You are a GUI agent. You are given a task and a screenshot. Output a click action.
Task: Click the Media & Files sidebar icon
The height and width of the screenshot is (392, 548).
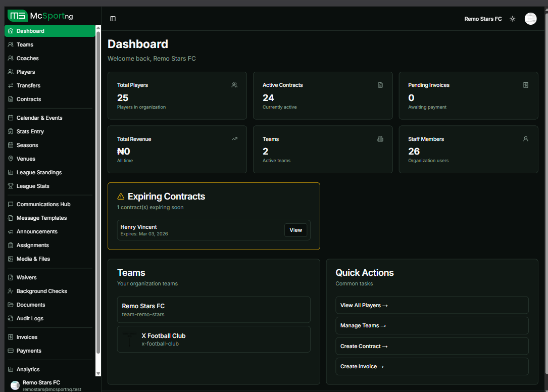coord(10,259)
